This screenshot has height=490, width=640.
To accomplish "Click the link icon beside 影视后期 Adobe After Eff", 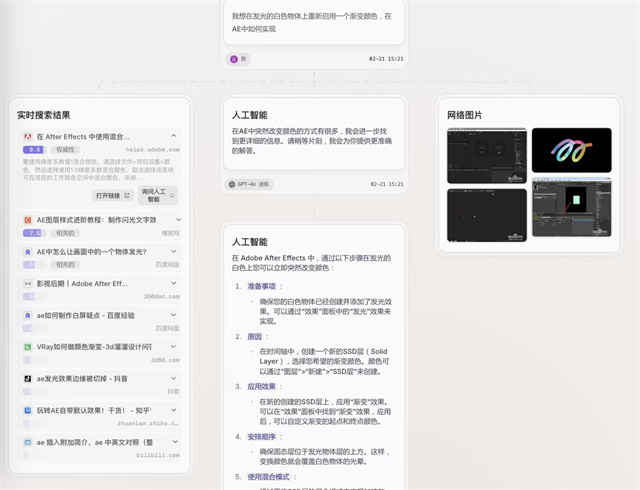I will (x=28, y=283).
